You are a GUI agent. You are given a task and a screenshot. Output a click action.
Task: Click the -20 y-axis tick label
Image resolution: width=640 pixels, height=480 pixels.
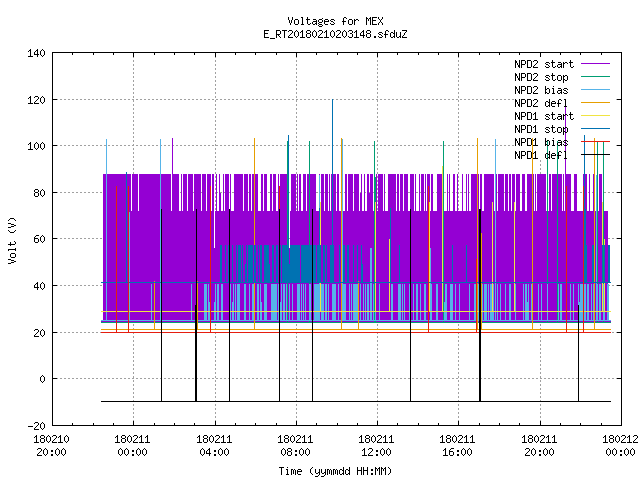tap(36, 426)
